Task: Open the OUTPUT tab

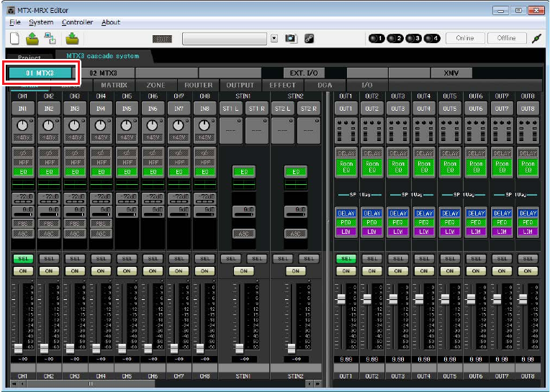Action: pyautogui.click(x=240, y=85)
